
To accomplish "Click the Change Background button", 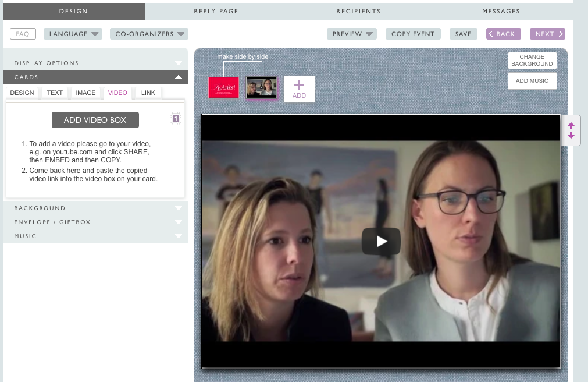I will pyautogui.click(x=532, y=61).
